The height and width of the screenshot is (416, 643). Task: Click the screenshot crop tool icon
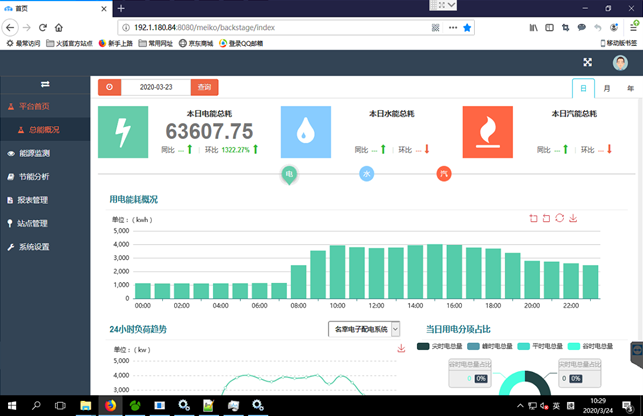pos(565,27)
